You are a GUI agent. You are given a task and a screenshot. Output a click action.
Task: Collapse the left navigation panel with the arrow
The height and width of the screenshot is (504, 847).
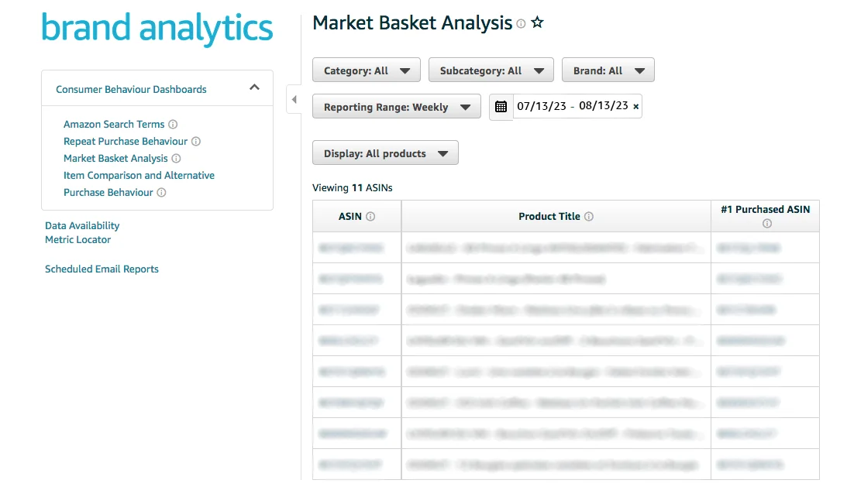pyautogui.click(x=294, y=99)
